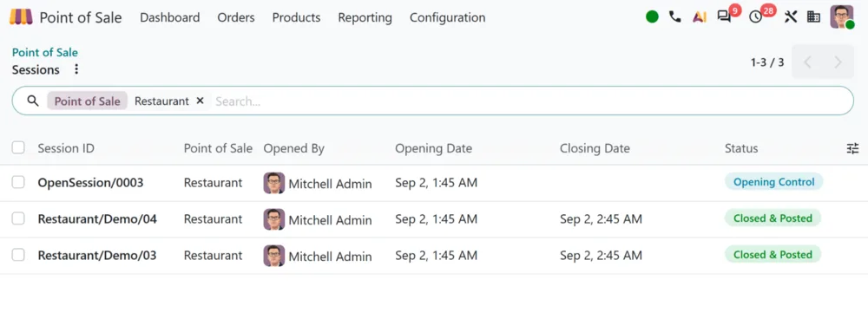Open the Dashboard menu
Image resolution: width=868 pixels, height=319 pixels.
tap(170, 17)
